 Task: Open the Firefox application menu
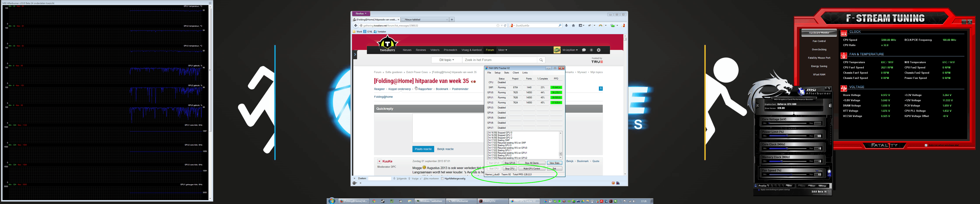coord(361,13)
